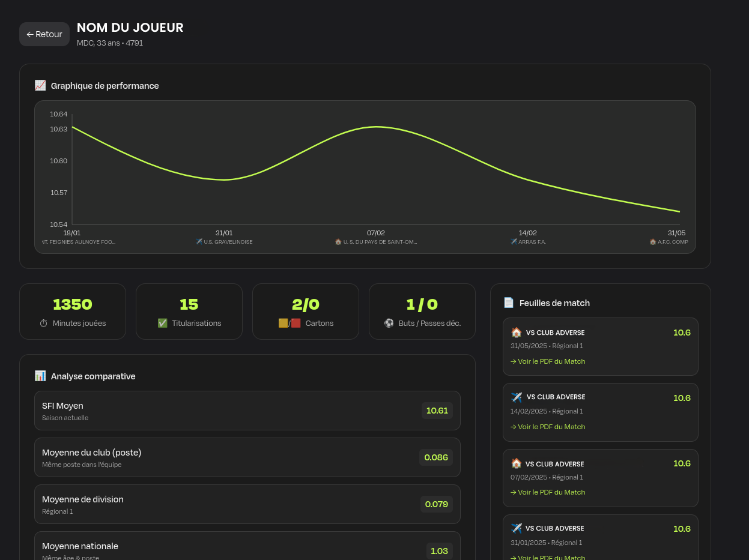This screenshot has width=749, height=560.
Task: Open the match PDF for 07/02/2025
Action: pyautogui.click(x=548, y=492)
